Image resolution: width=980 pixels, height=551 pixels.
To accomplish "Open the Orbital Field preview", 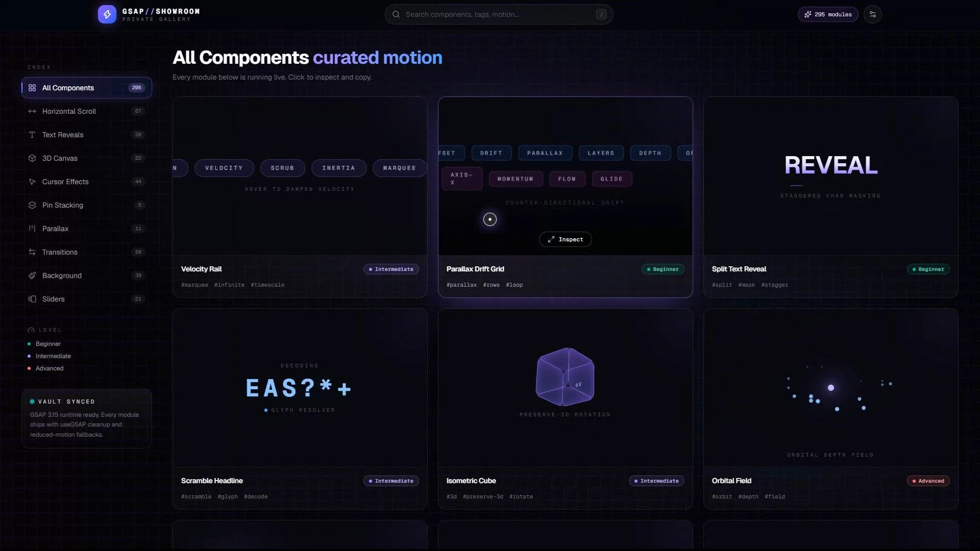I will 830,388.
